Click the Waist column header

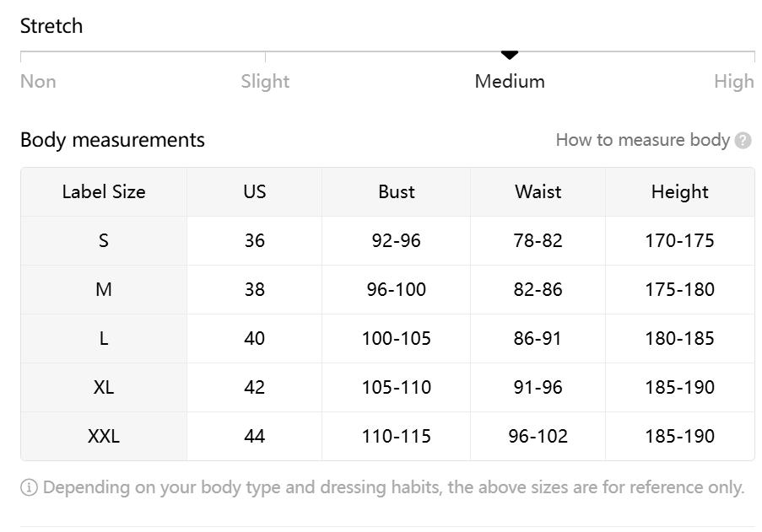pos(536,192)
